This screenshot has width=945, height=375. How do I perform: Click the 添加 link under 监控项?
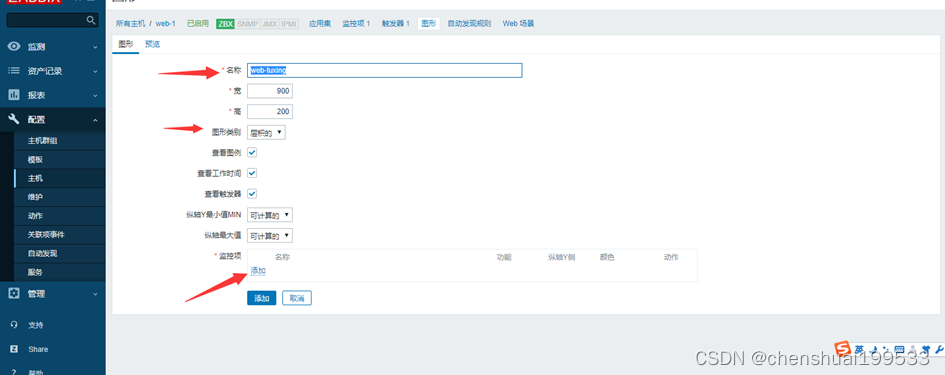tap(258, 271)
